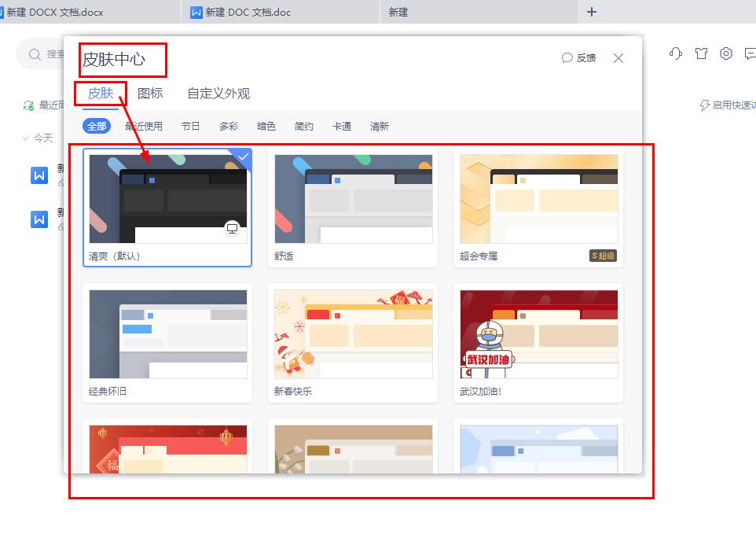Click the W document icon in the sidebar

(x=39, y=175)
